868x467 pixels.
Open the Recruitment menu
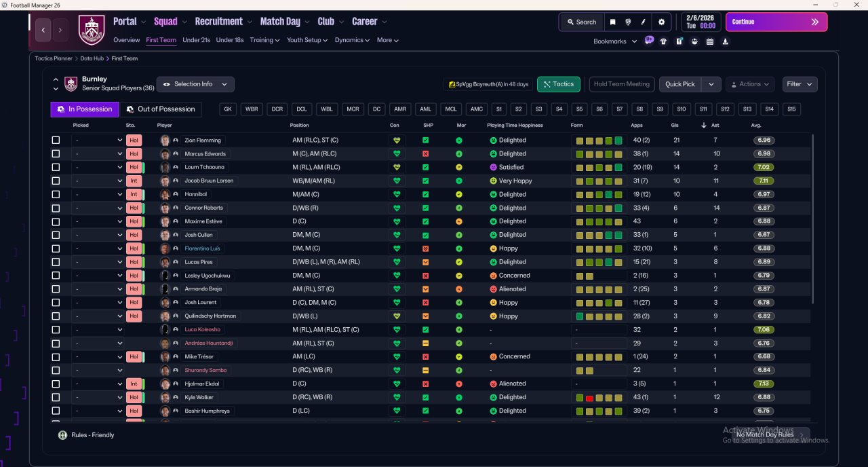(218, 22)
